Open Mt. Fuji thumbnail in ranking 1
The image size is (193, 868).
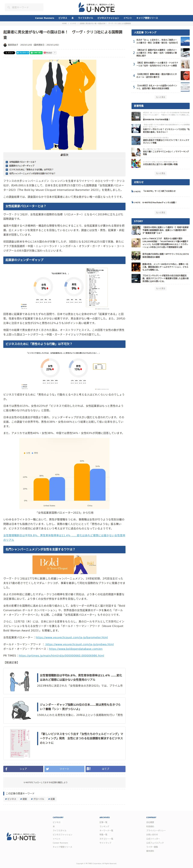(x=185, y=41)
